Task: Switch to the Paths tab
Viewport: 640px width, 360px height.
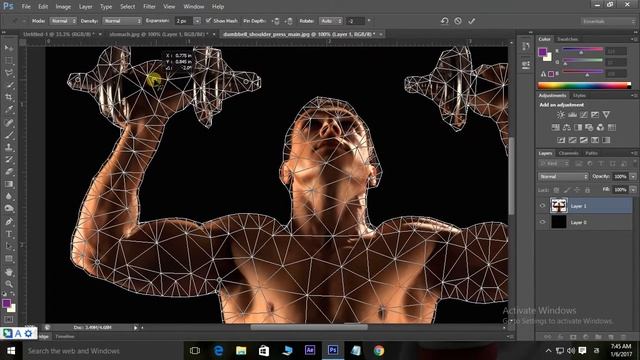Action: [x=591, y=153]
